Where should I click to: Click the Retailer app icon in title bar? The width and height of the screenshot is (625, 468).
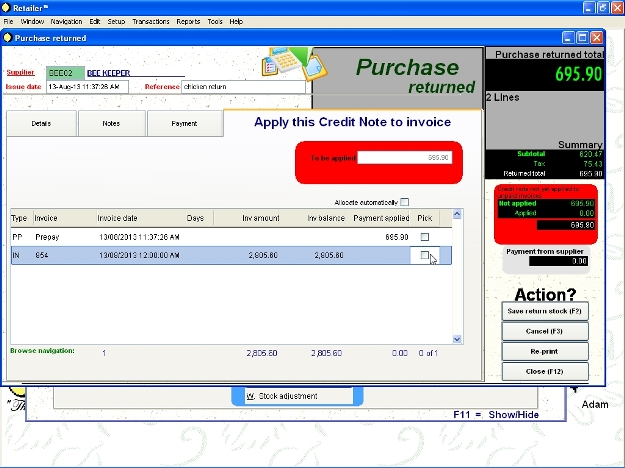[8, 6]
